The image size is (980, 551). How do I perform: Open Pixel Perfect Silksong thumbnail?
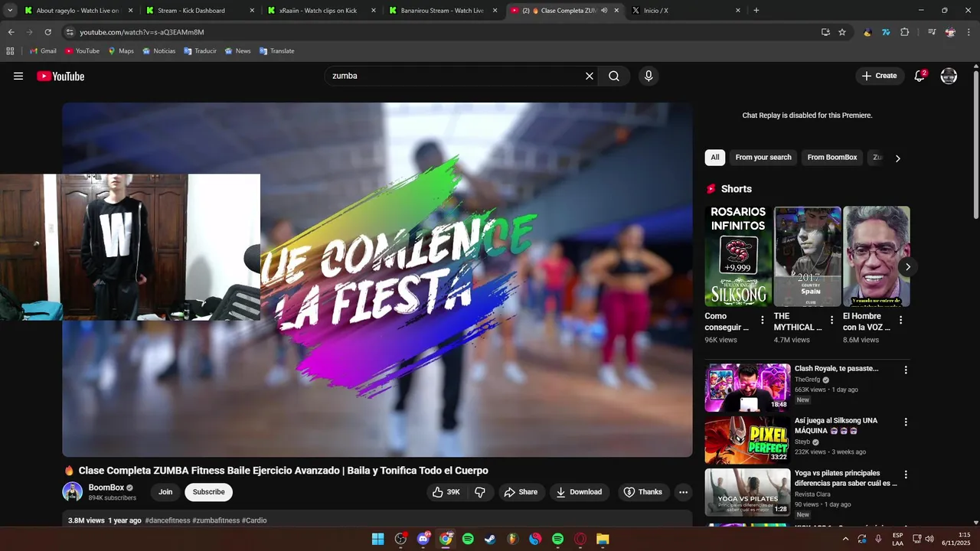coord(747,440)
